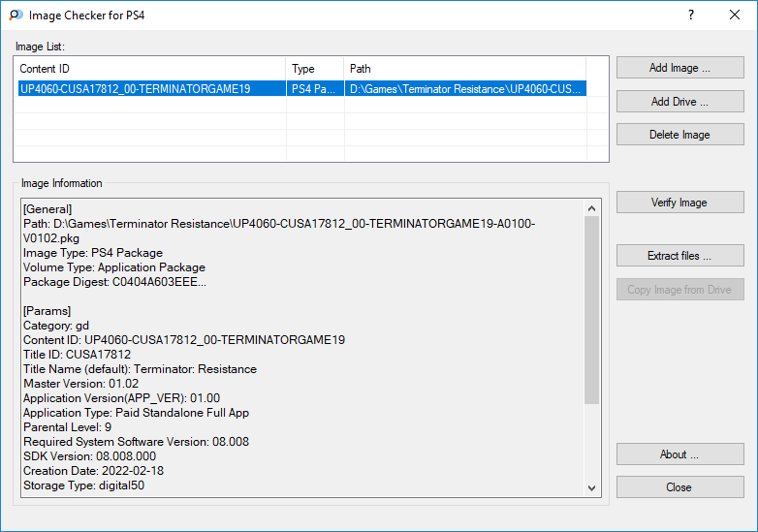Viewport: 758px width, 532px height.
Task: Click the PS4 Pa... type cell
Action: (314, 89)
